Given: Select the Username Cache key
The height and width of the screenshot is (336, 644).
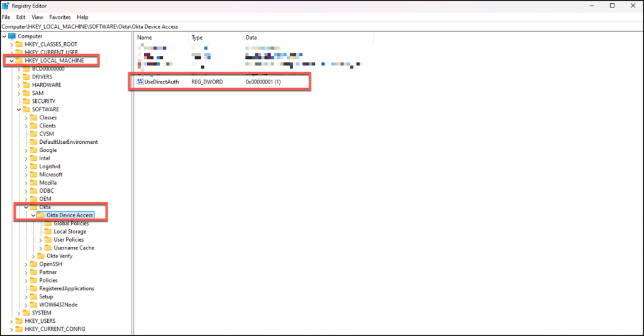Looking at the screenshot, I should click(74, 248).
